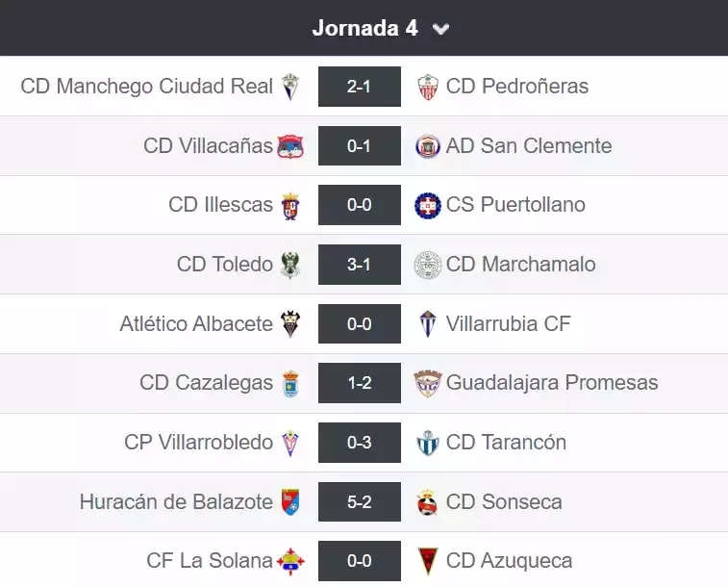728x587 pixels.
Task: Open the 3-1 Toledo vs Marchamalo score
Action: [360, 265]
